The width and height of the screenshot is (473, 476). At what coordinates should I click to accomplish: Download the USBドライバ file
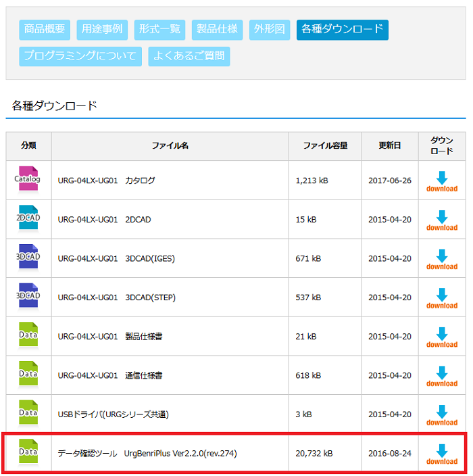click(x=442, y=415)
